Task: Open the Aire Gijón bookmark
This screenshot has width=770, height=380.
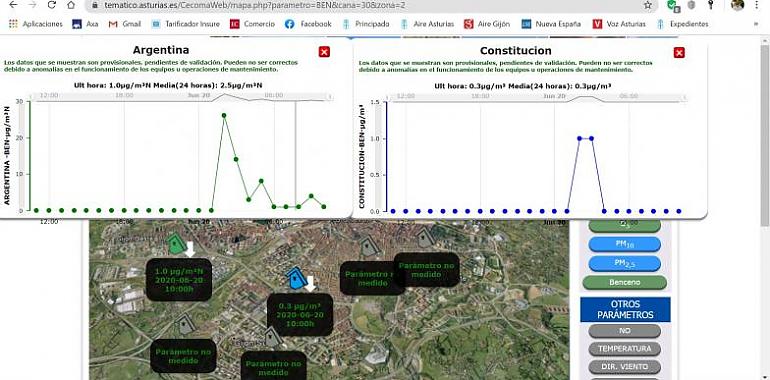Action: tap(487, 24)
